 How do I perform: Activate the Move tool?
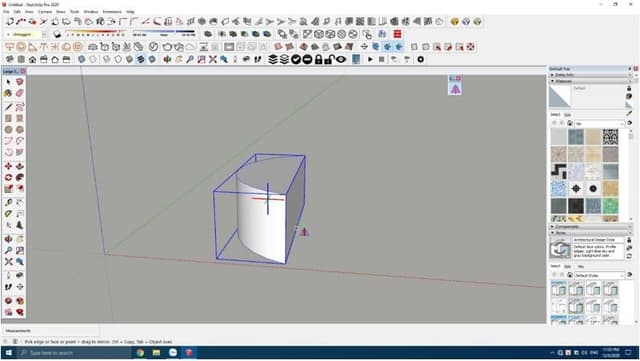[9, 166]
